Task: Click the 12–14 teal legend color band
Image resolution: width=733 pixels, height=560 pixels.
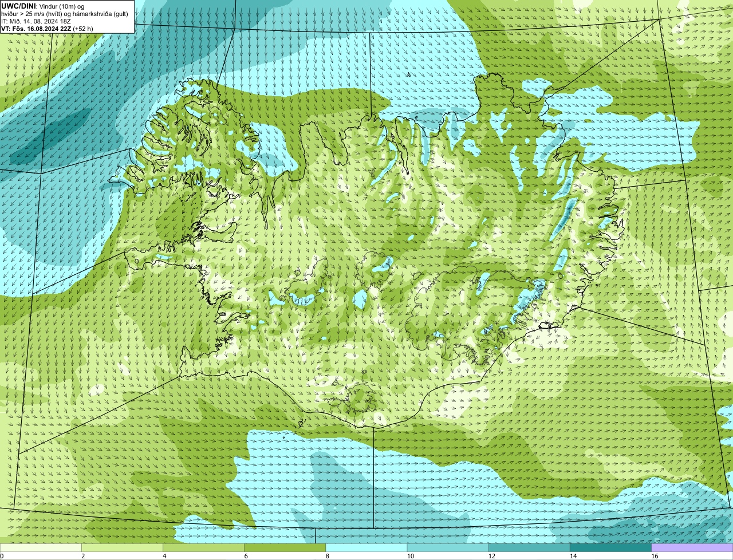Action: (x=529, y=547)
